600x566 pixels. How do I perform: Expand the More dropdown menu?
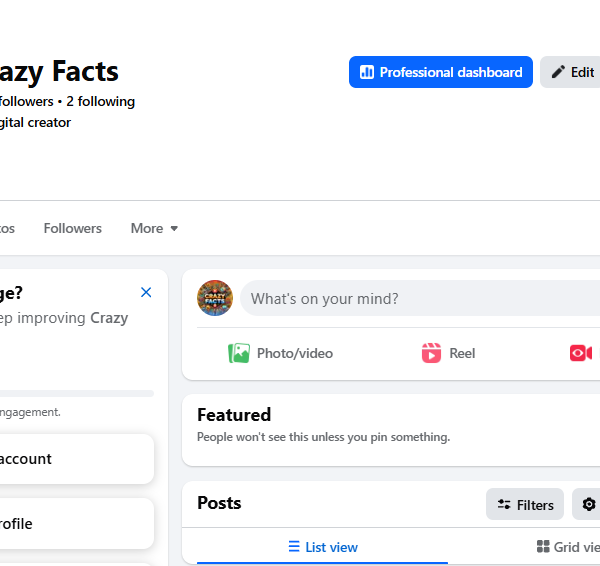154,228
